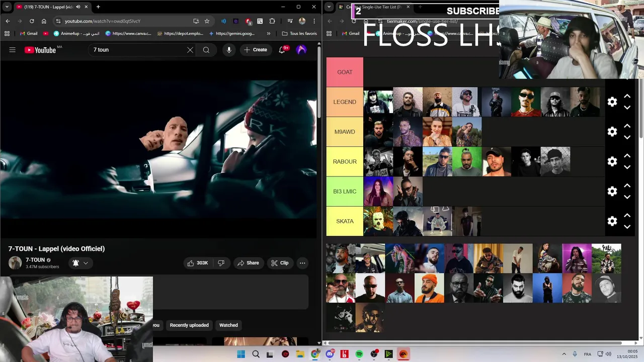Open the Anime4up bookmark

coord(76,34)
